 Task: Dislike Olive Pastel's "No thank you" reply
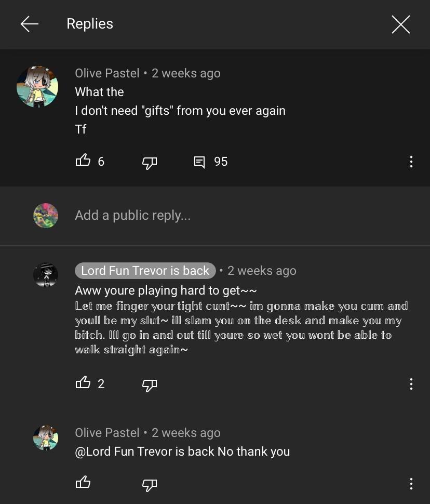coord(150,484)
